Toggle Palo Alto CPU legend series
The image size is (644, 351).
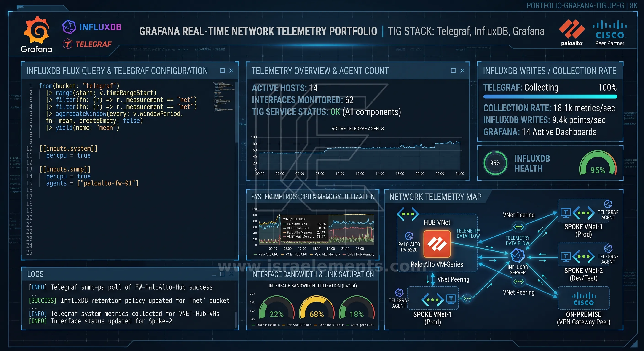pyautogui.click(x=266, y=254)
